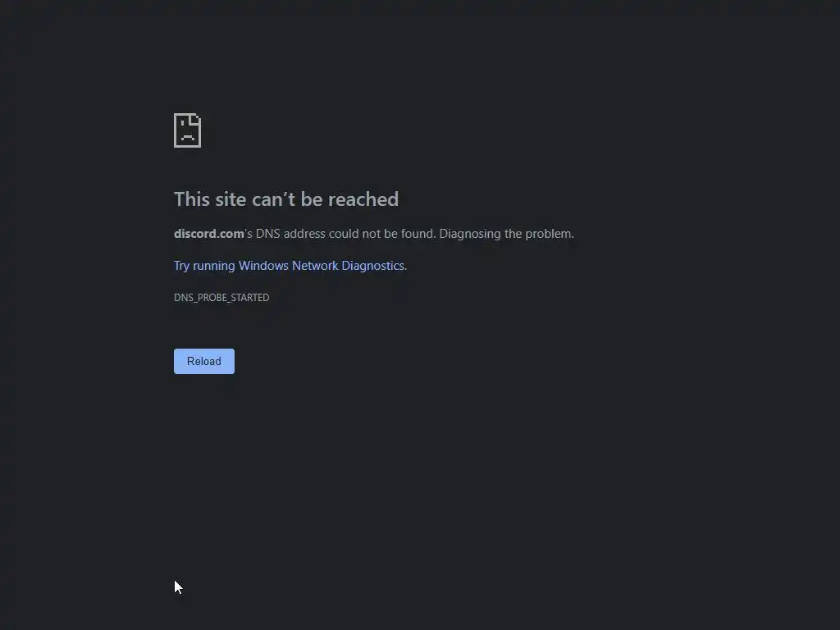This screenshot has width=840, height=630.
Task: Click the word "This" in the heading
Action: [x=192, y=199]
